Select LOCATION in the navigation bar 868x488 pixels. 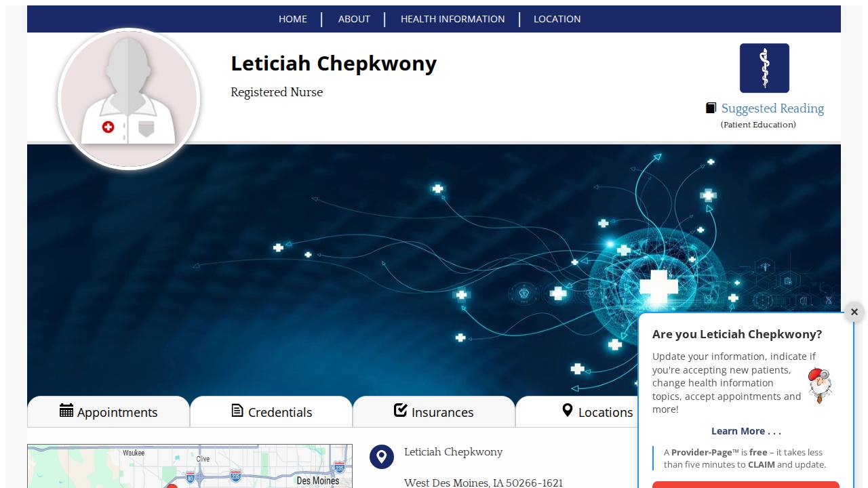(557, 19)
